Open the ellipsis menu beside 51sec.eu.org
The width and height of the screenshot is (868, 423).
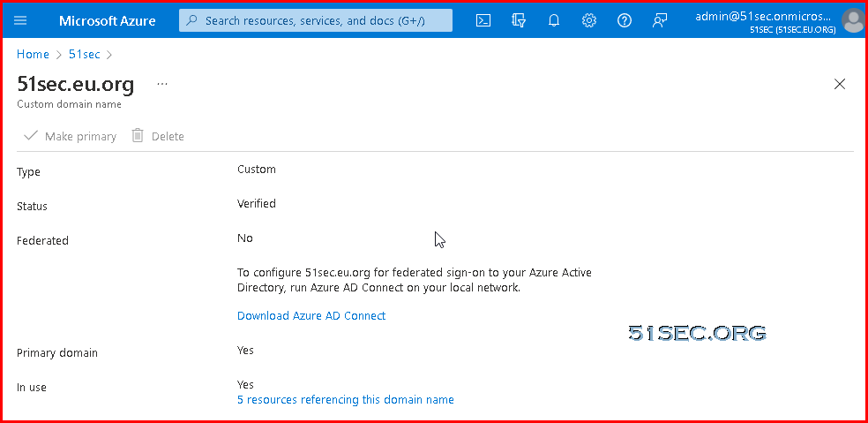pos(162,84)
